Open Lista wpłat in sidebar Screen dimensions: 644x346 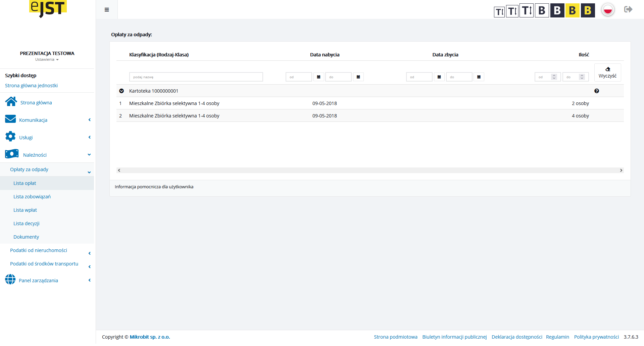pos(25,210)
